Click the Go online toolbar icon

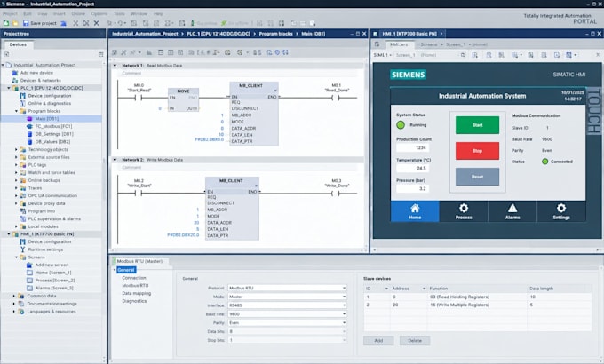click(x=204, y=23)
